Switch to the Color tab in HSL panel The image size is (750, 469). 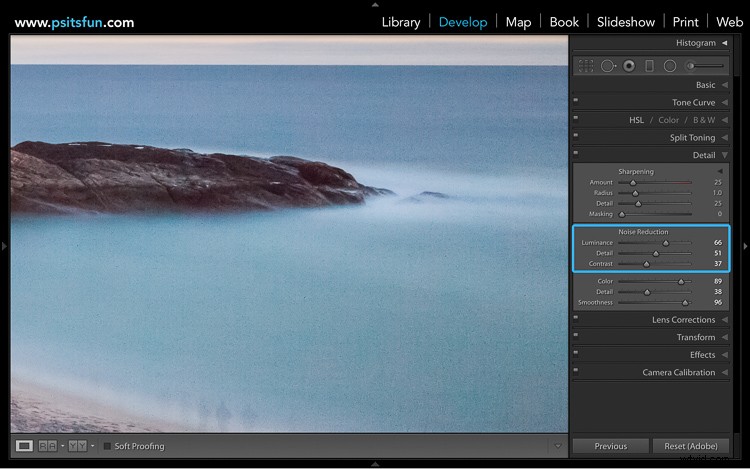tap(668, 120)
